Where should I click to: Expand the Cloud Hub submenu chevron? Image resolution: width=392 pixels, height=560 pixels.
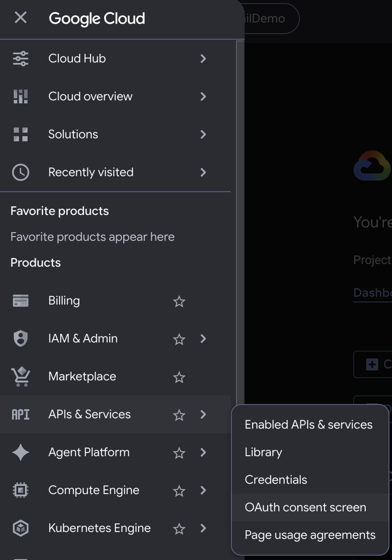[203, 59]
